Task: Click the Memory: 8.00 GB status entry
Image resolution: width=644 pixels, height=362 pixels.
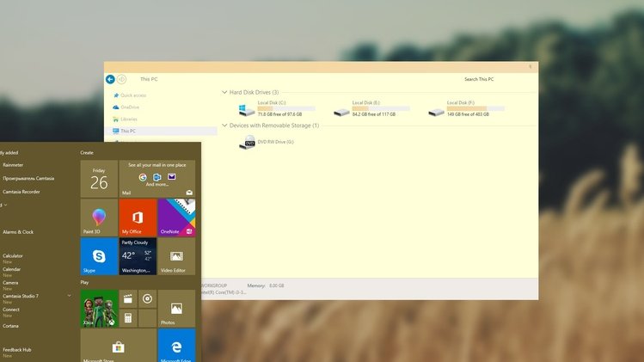Action: click(266, 285)
